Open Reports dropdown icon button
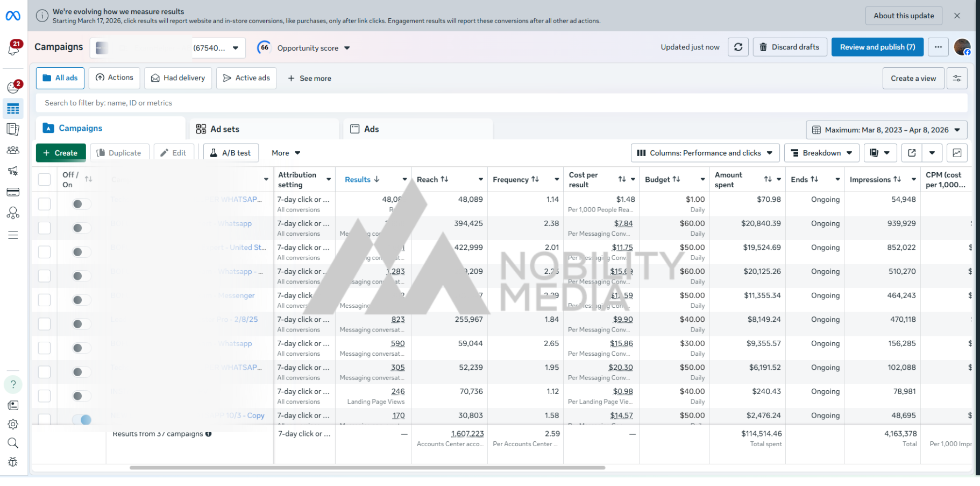 [x=880, y=153]
